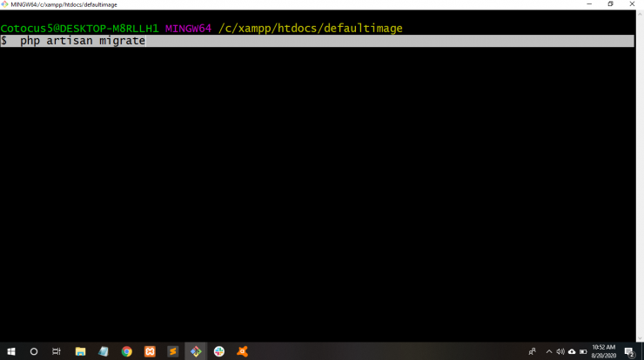Click the terminal scrollbar up arrow
644x360 pixels.
(640, 14)
